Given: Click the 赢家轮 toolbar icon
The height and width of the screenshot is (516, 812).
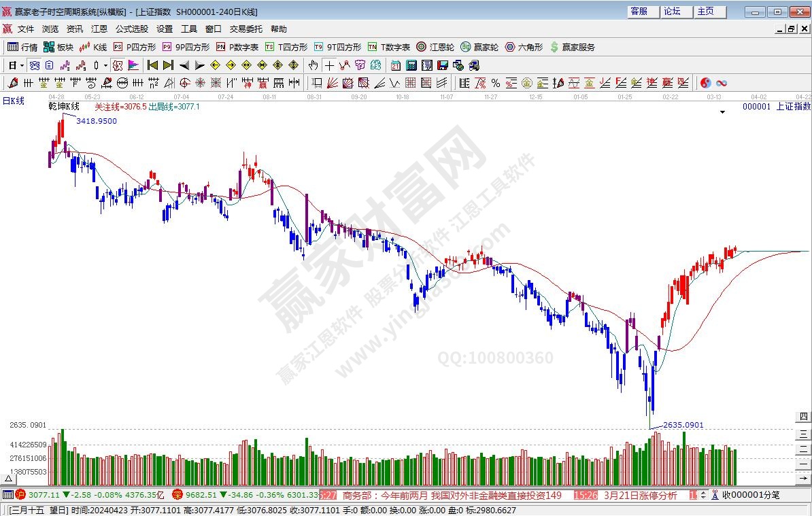Looking at the screenshot, I should [479, 47].
